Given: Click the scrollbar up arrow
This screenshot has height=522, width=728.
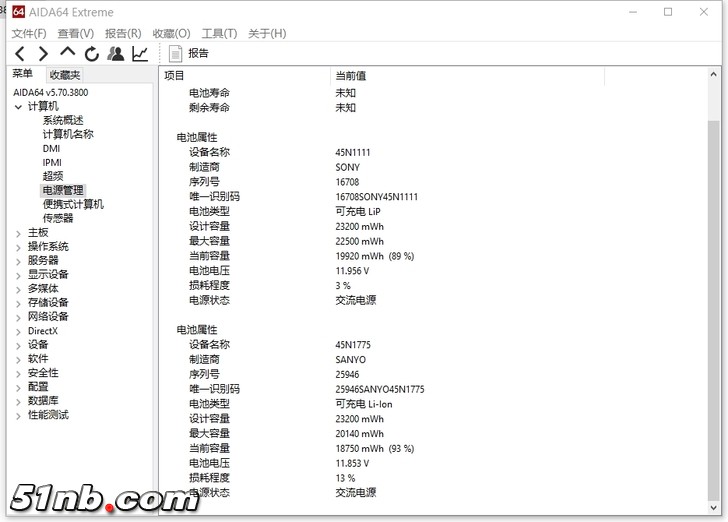Looking at the screenshot, I should tap(714, 74).
